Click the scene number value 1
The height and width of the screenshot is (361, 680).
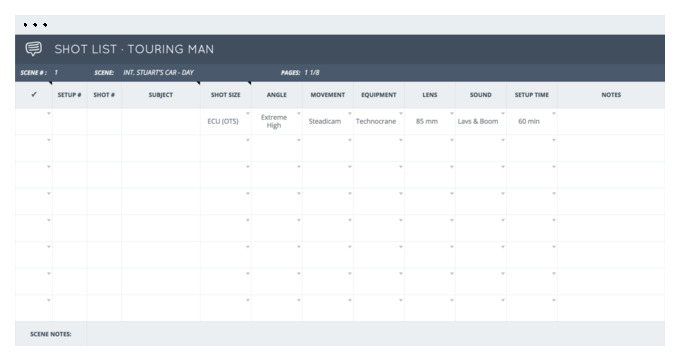pyautogui.click(x=56, y=72)
